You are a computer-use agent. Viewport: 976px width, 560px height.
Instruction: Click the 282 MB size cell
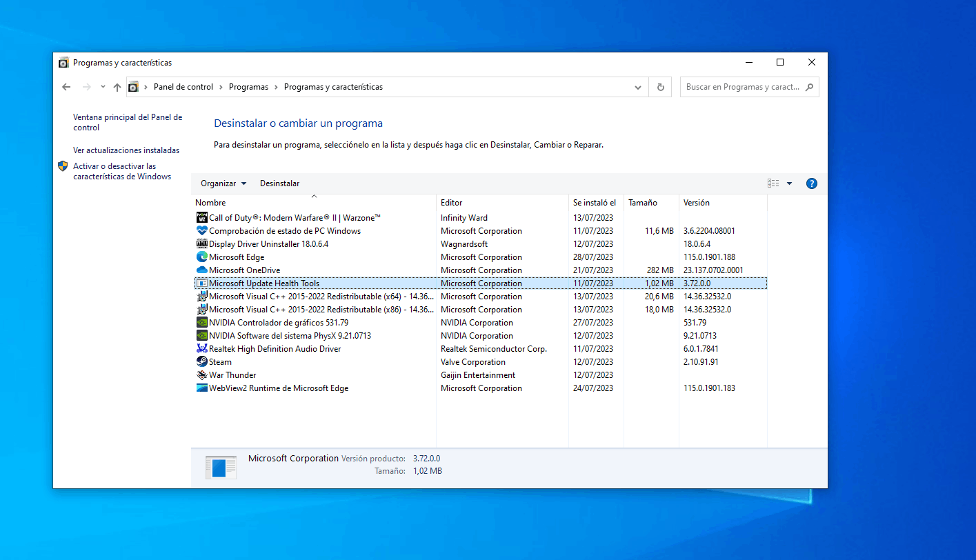[x=660, y=270]
